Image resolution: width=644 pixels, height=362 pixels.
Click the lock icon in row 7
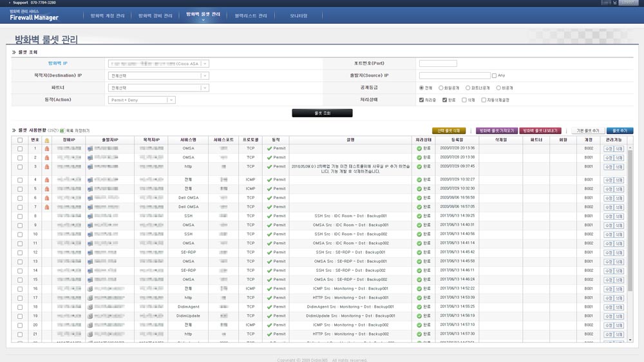pos(47,207)
